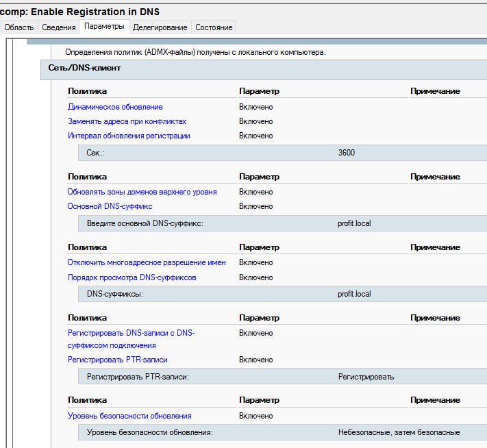
Task: Click Регистрировать DNS-записи с DNS-суффиксом подключения link
Action: [x=131, y=339]
